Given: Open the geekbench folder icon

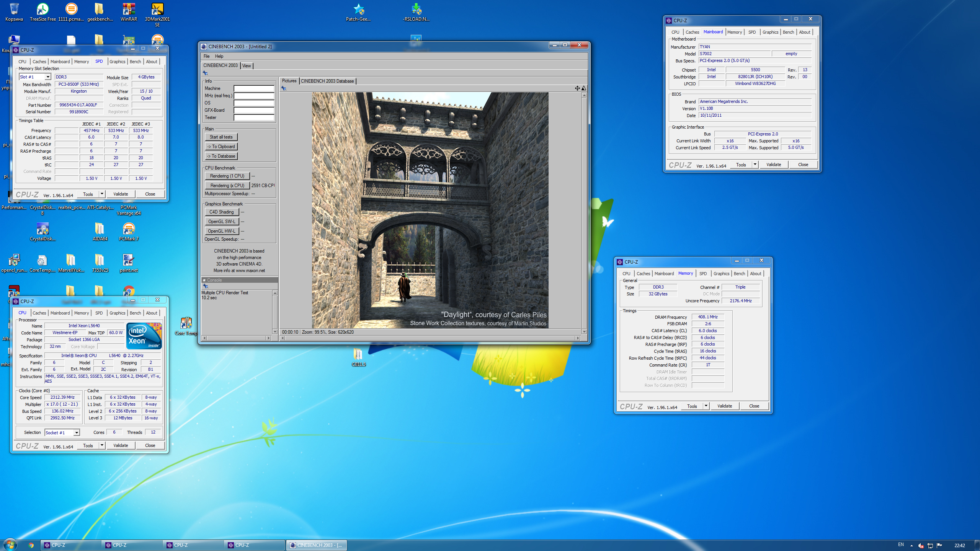Looking at the screenshot, I should click(100, 12).
